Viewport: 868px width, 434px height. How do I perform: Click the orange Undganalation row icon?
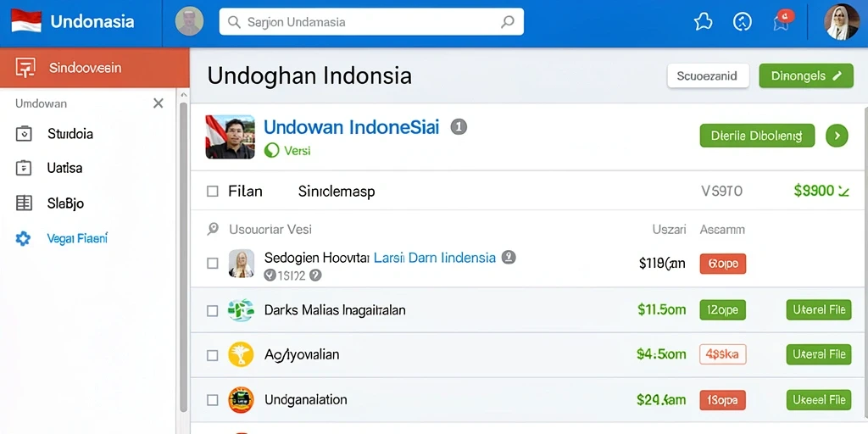(241, 400)
